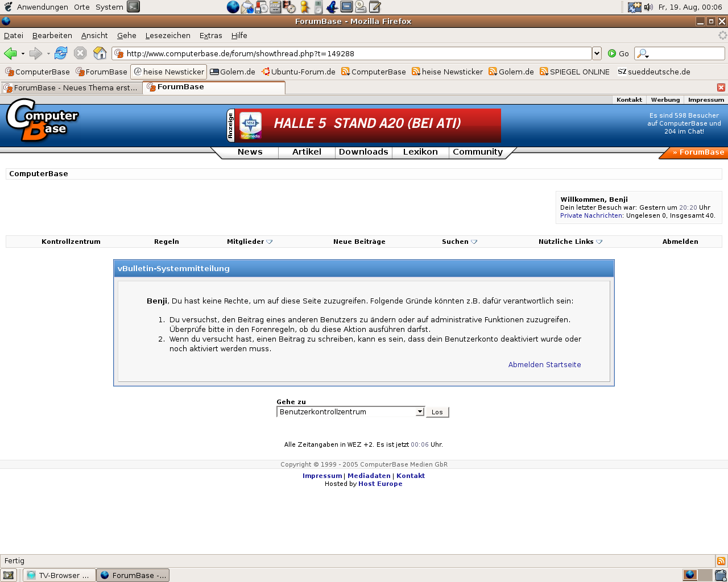Open the Gehe zu Benutzerkontrollzentrum dropdown
This screenshot has height=582, width=728.
pyautogui.click(x=350, y=412)
